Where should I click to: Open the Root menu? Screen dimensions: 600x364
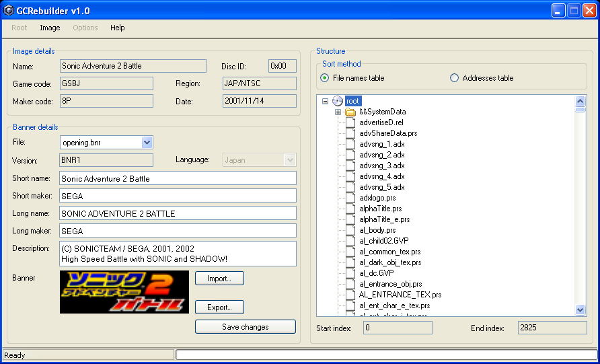19,28
